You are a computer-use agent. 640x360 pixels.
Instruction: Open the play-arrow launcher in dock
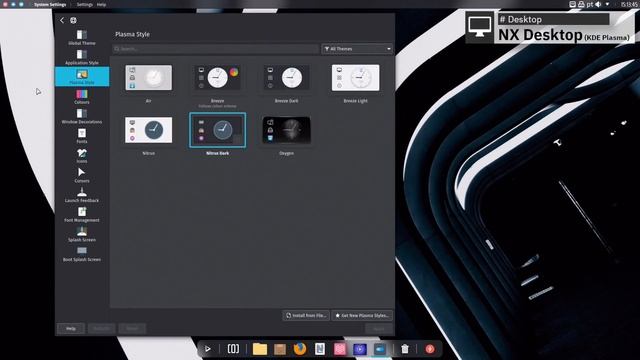pos(207,349)
